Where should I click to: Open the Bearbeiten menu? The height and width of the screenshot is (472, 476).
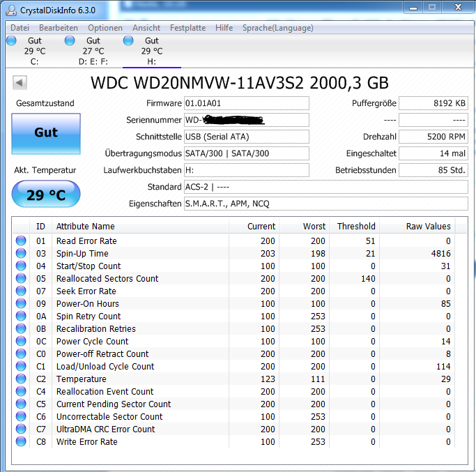pos(59,28)
